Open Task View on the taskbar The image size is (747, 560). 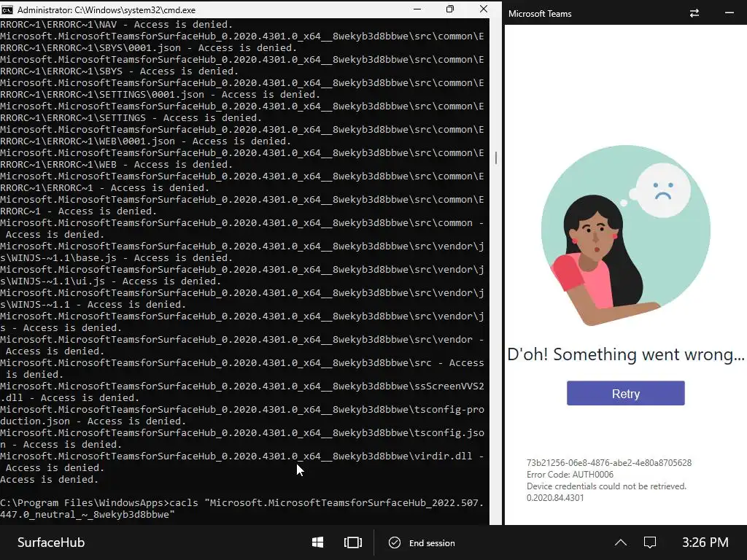click(x=353, y=542)
